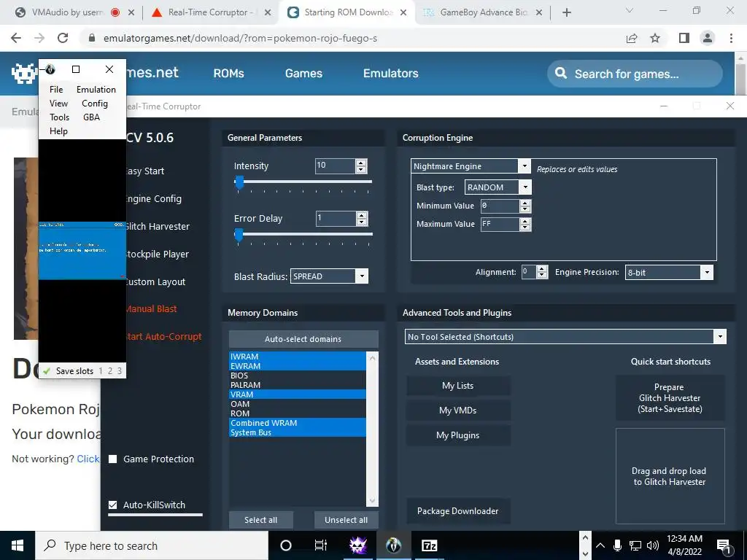Go back in browser history
Screen dimensions: 747x560
(x=16, y=38)
